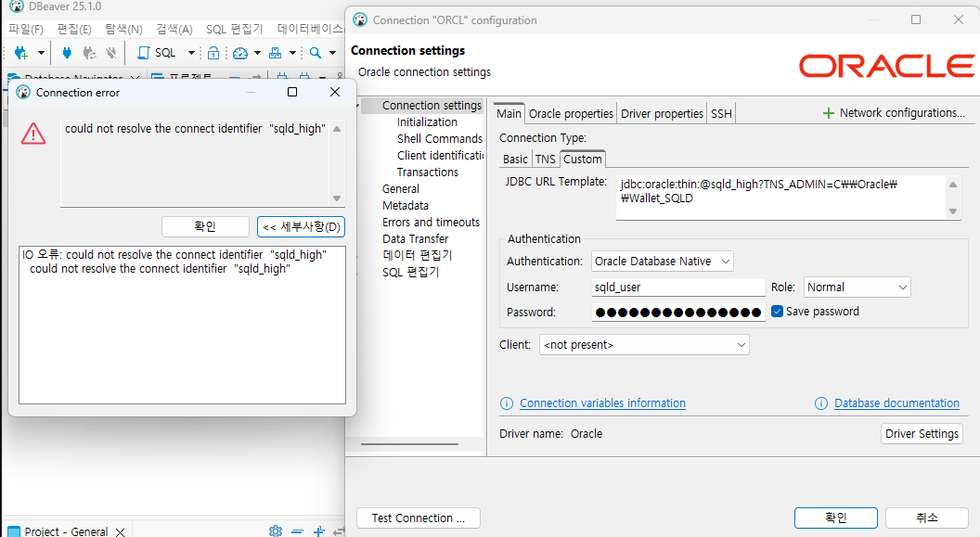
Task: Open the Client dropdown showing <not present>
Action: click(x=644, y=345)
